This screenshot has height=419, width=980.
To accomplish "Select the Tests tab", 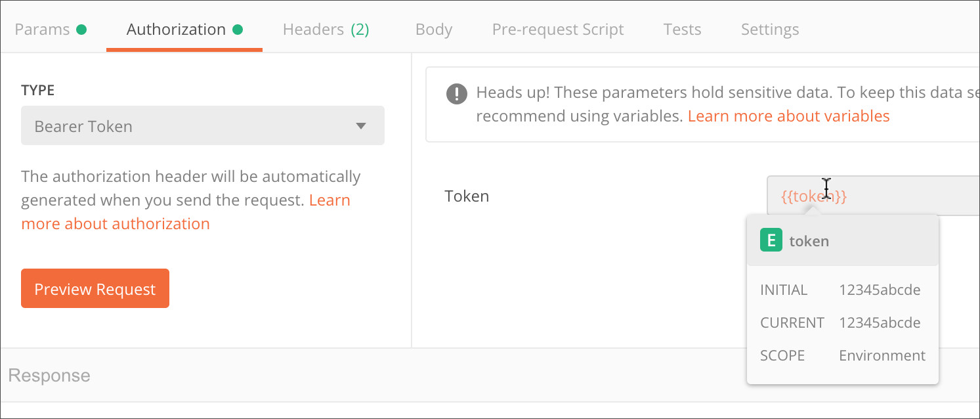I will [682, 29].
